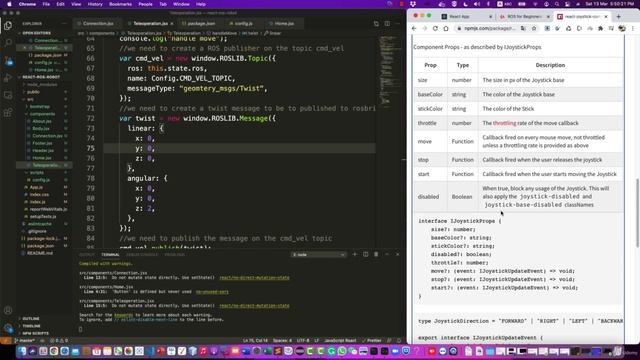The height and width of the screenshot is (360, 640).
Task: Change JavaScript React language mode
Action: [340, 340]
